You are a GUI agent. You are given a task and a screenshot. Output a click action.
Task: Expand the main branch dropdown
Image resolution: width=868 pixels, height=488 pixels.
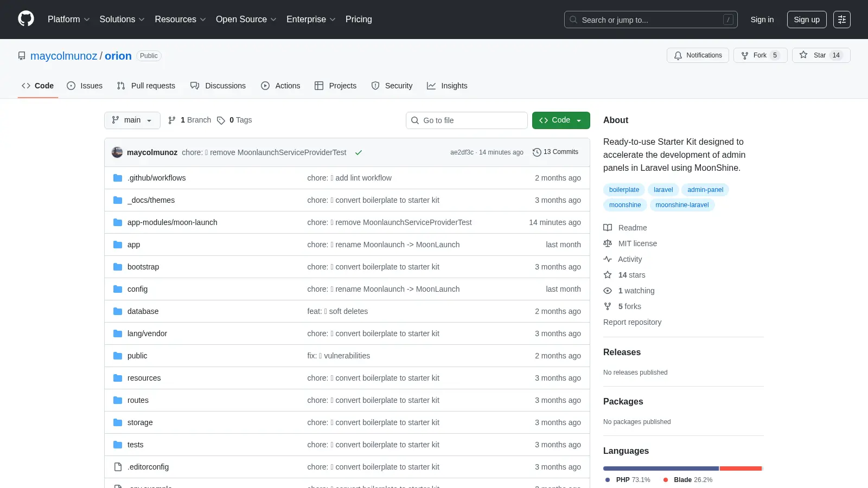coord(132,120)
